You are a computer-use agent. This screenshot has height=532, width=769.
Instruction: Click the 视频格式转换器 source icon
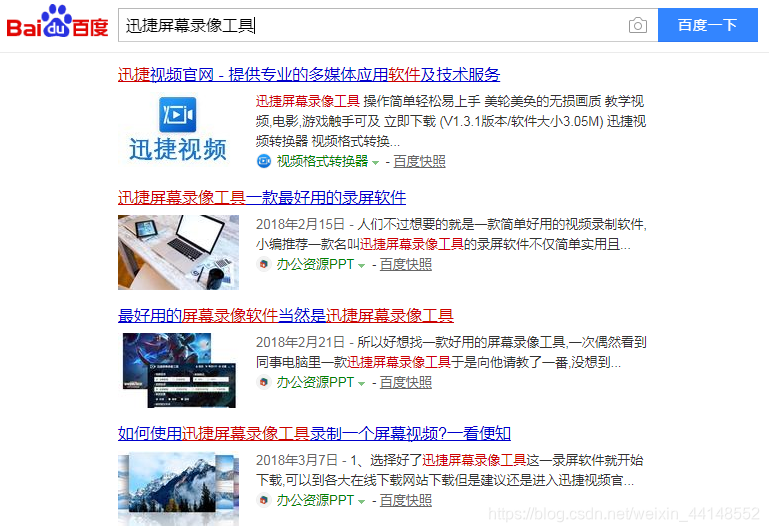[264, 161]
